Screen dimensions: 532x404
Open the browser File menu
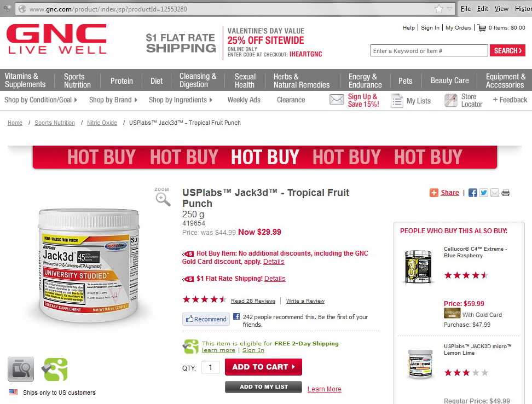(465, 9)
